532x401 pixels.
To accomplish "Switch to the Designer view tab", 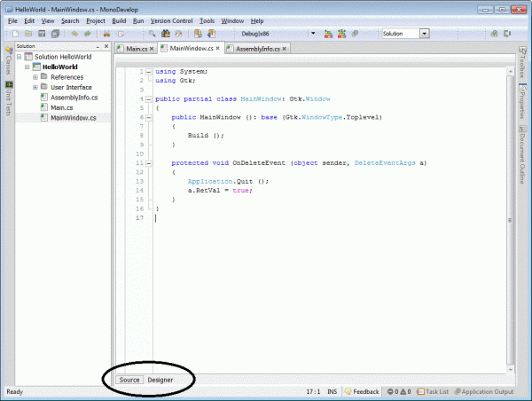I will click(160, 380).
